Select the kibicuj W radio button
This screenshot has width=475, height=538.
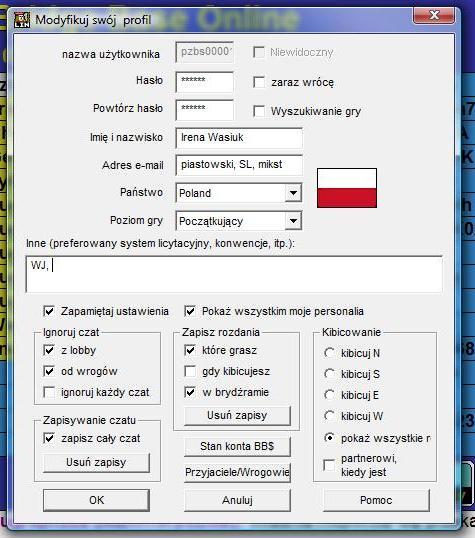tap(329, 416)
